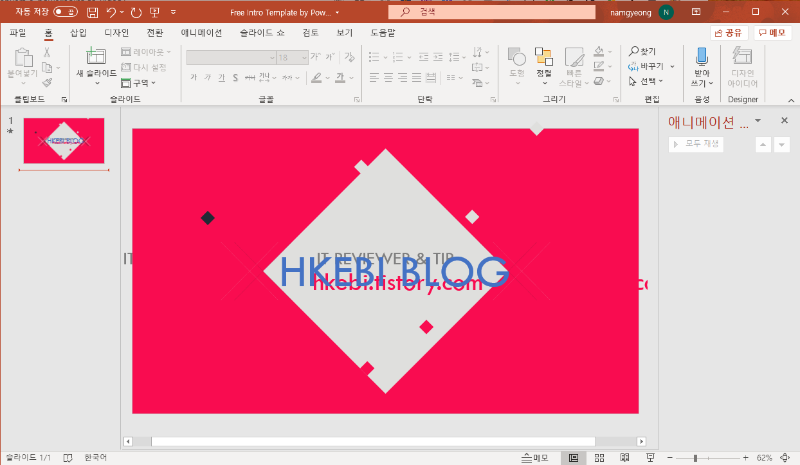
Task: Select the Format Painter brush icon
Action: coord(46,82)
